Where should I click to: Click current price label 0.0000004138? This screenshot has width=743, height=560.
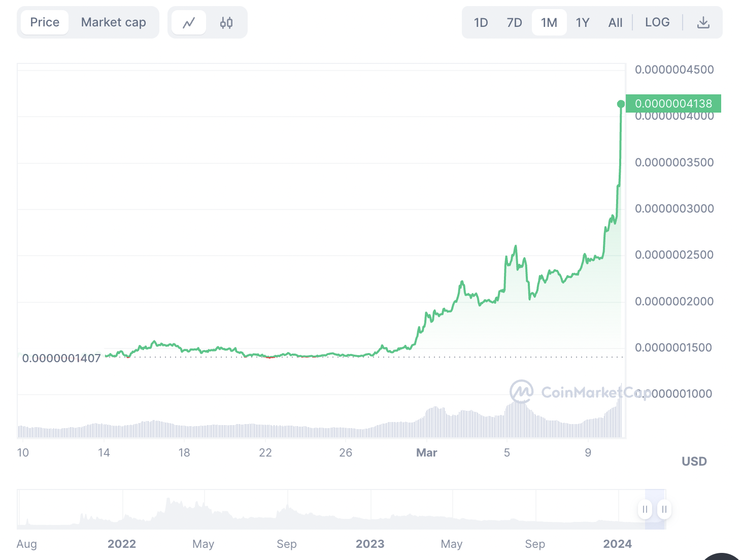(x=673, y=103)
